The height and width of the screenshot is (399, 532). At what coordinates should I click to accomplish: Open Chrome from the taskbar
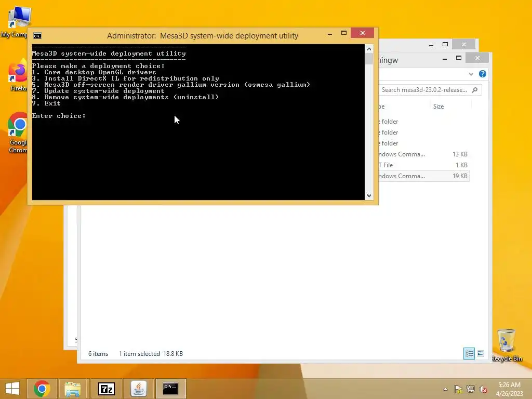tap(42, 389)
